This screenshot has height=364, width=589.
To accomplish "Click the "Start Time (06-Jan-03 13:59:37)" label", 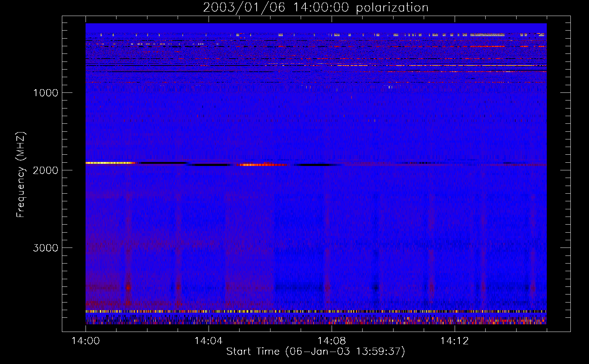I will point(316,352).
